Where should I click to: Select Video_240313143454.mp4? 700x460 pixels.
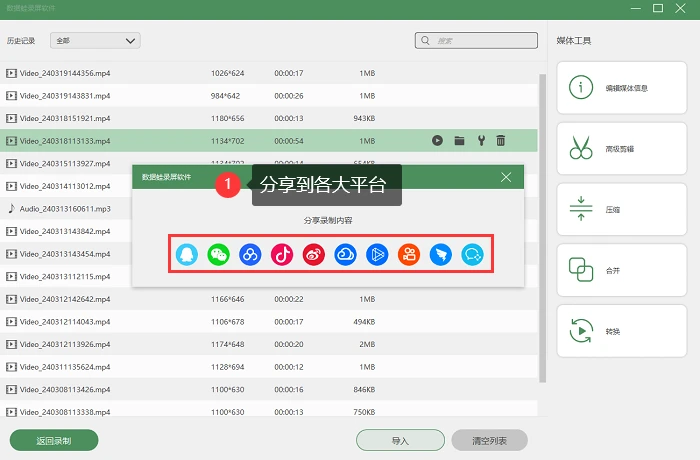click(65, 254)
